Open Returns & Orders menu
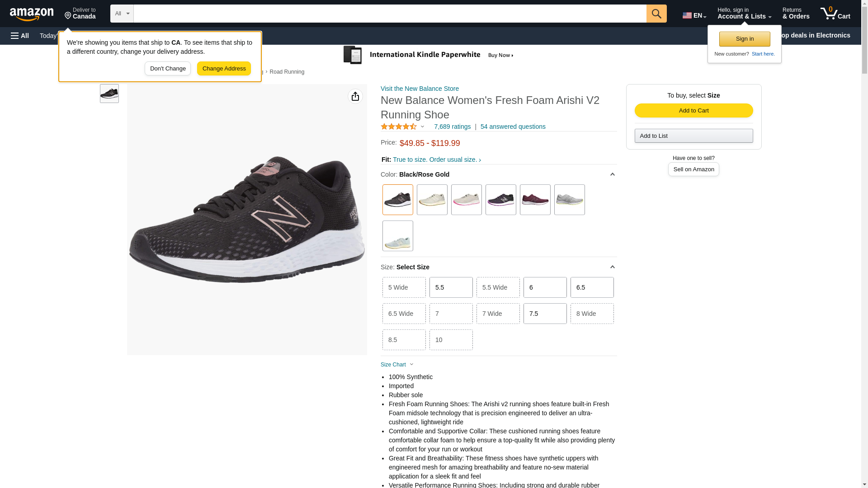Screen dimensions: 868x488 (796, 14)
